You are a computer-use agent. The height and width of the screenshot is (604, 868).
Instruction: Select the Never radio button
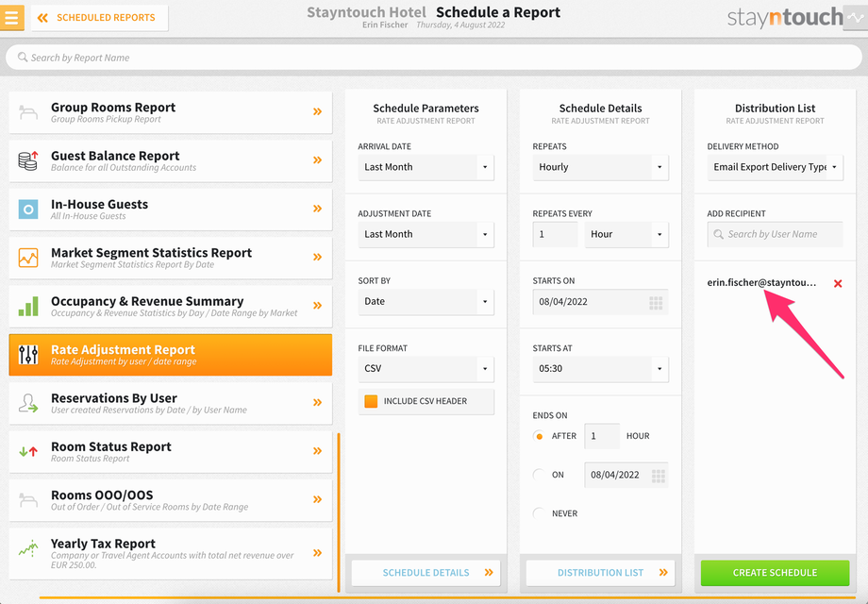point(539,513)
